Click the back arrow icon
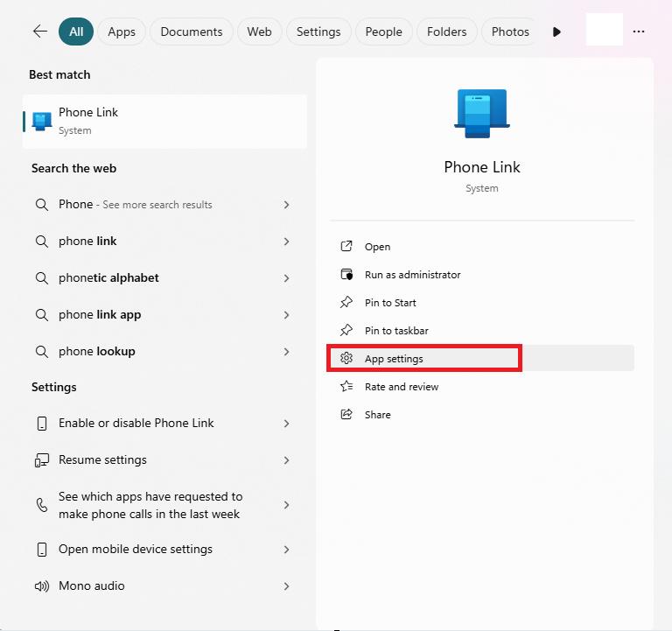This screenshot has width=672, height=631. tap(40, 32)
